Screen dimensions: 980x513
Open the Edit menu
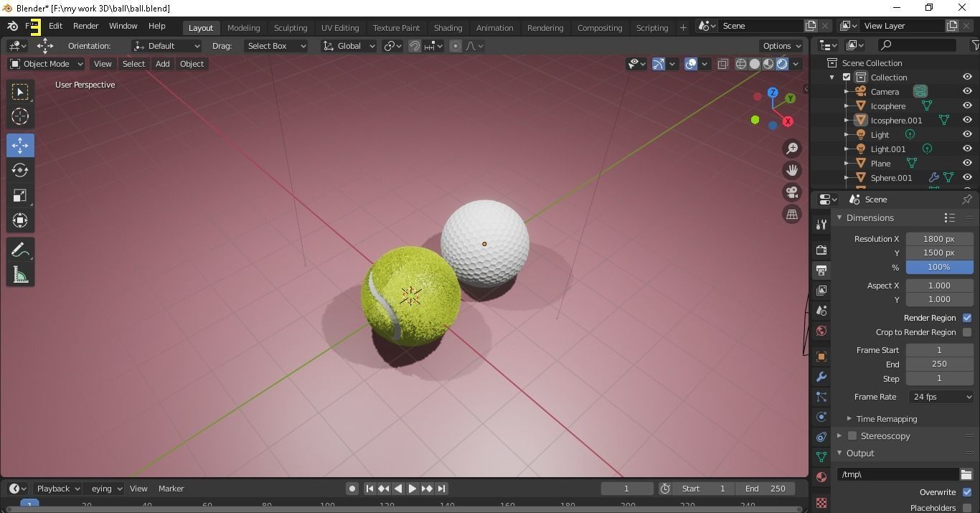[x=55, y=26]
